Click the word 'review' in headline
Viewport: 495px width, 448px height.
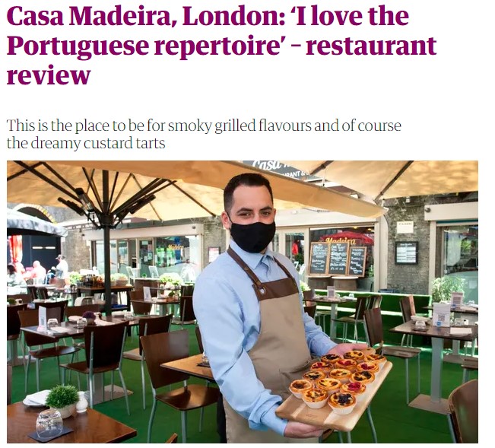point(49,75)
